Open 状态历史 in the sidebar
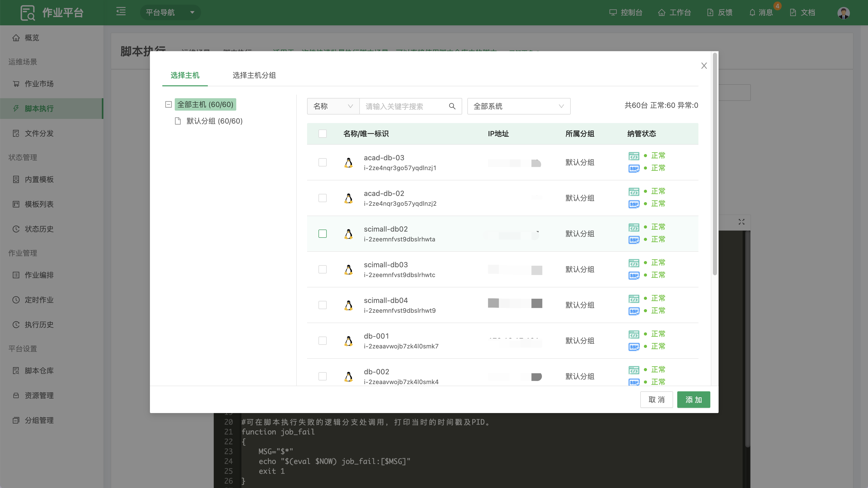 click(x=51, y=229)
